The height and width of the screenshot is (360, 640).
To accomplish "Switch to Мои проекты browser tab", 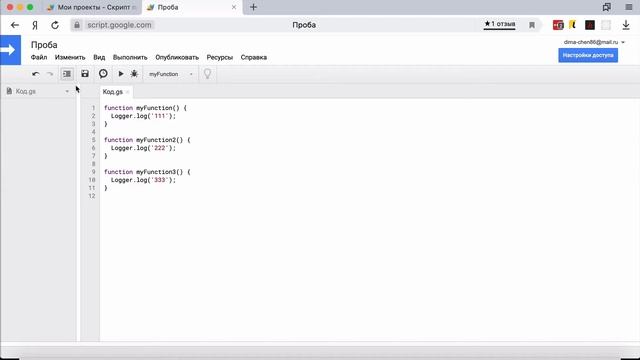I will [x=91, y=7].
